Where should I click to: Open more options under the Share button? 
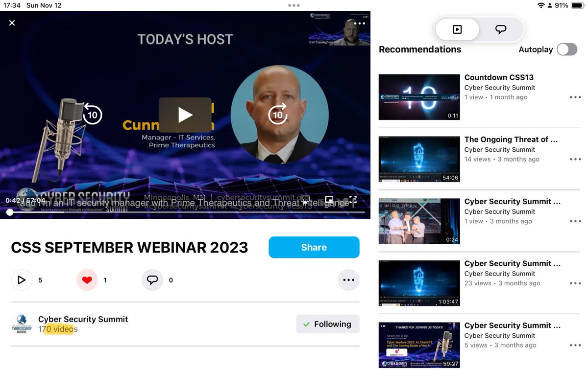pos(348,279)
